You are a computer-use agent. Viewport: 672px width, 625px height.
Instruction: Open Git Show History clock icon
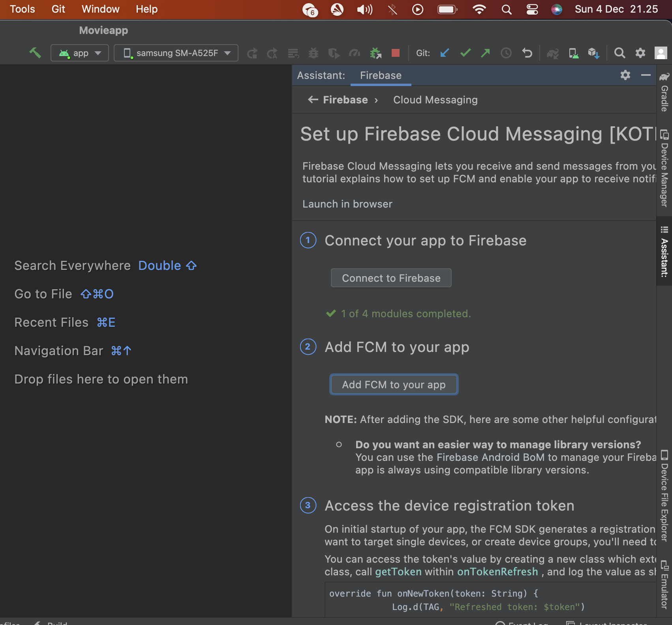coord(506,53)
